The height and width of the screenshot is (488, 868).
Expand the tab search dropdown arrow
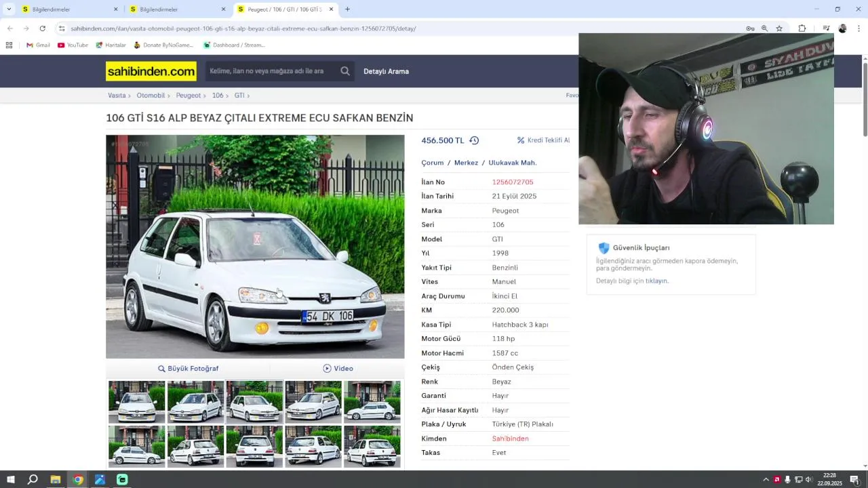click(9, 9)
